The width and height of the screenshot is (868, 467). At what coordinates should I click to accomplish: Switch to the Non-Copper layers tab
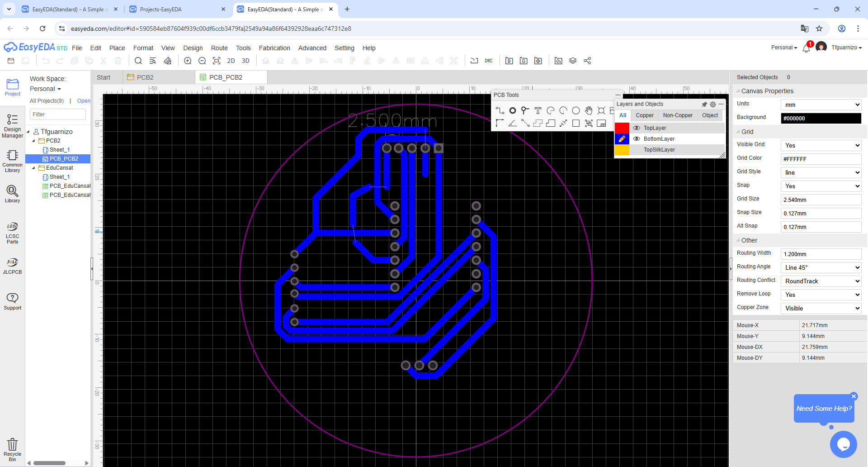(x=678, y=115)
